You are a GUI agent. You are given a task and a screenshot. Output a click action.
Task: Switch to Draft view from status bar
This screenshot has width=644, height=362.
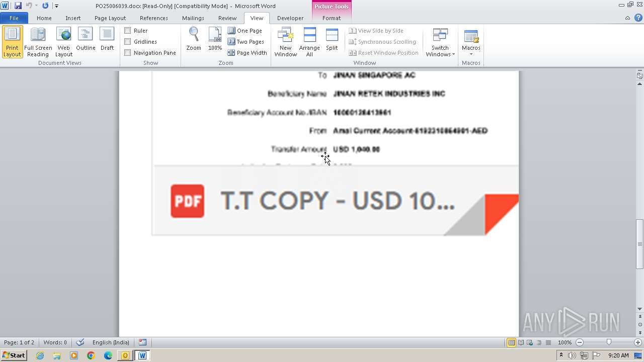[x=547, y=342]
